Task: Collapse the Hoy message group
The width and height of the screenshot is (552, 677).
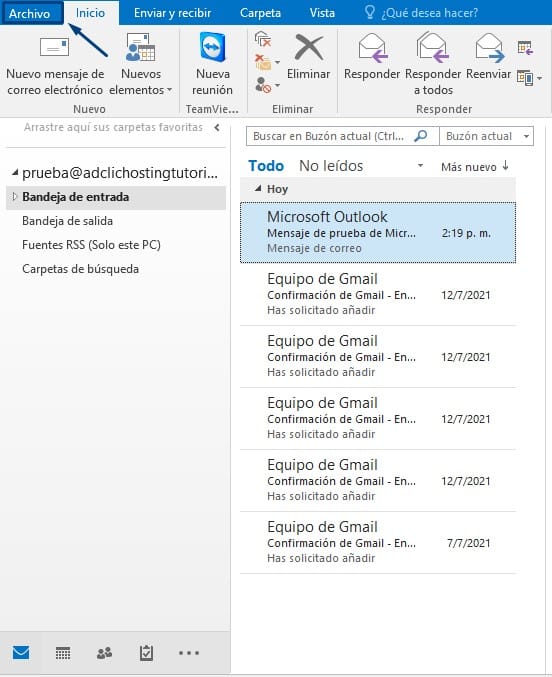Action: tap(258, 189)
